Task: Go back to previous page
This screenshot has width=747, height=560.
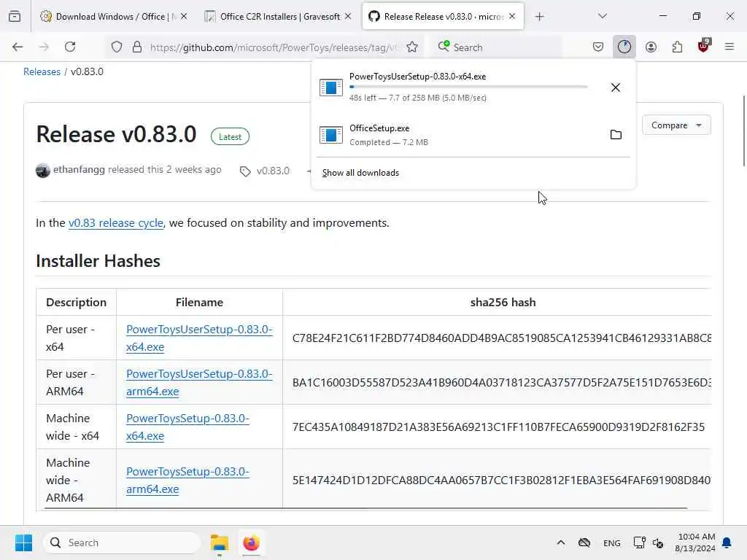Action: click(18, 47)
